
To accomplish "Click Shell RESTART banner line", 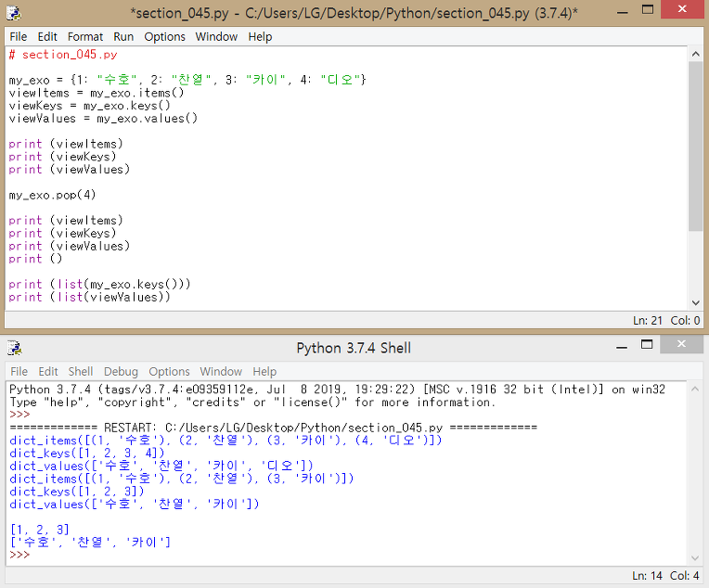I will 273,428.
